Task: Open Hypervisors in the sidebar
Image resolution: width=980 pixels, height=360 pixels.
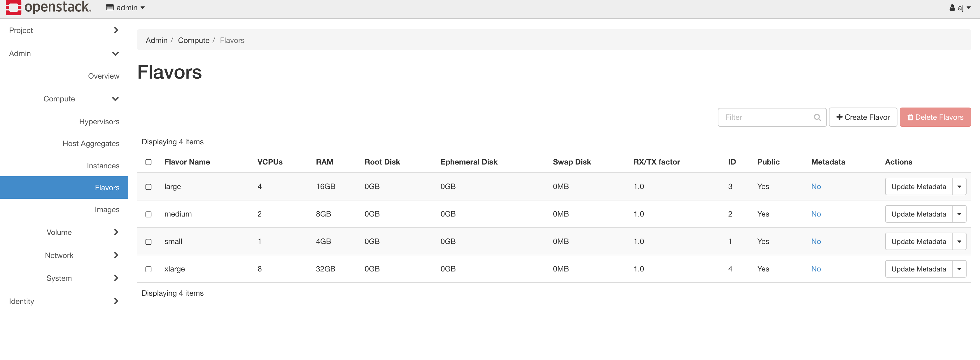Action: [99, 122]
